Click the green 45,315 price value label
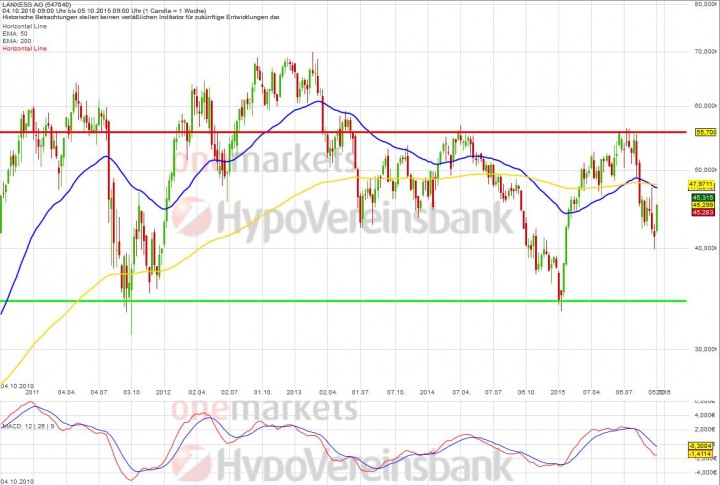720x485 pixels. pos(703,198)
